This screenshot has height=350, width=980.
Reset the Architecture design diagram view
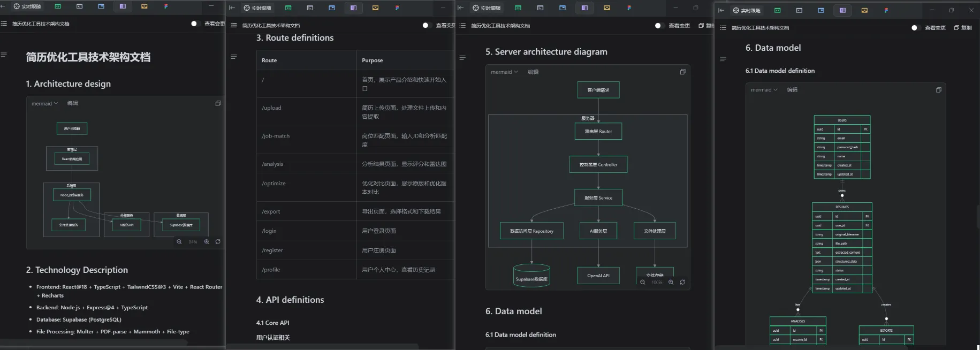pyautogui.click(x=218, y=242)
